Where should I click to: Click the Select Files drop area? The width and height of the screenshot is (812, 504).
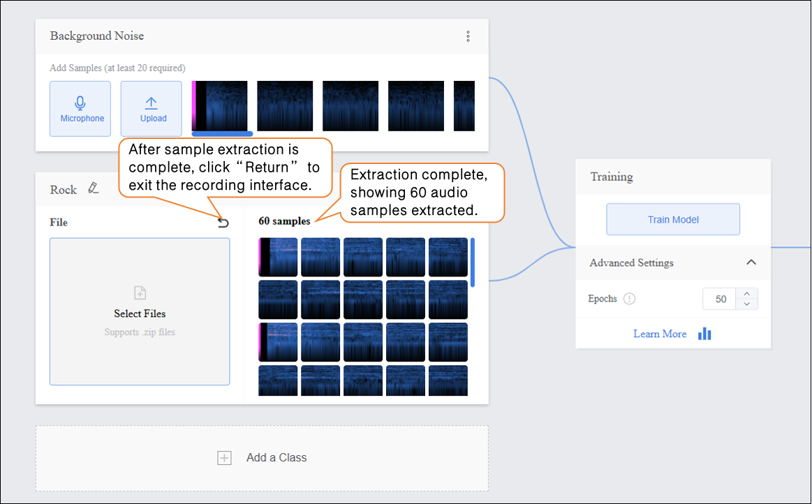[140, 311]
